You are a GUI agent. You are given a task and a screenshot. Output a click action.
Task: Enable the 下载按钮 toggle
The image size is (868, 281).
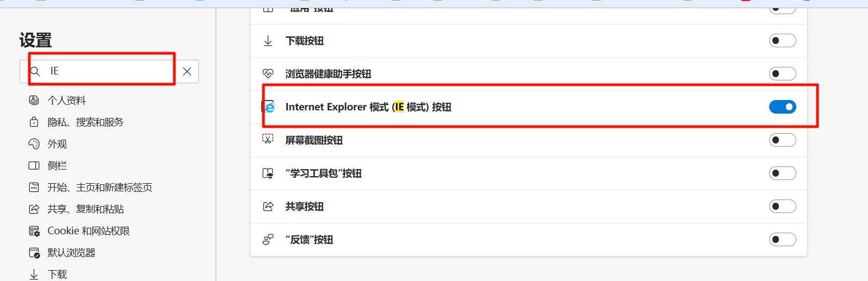pyautogui.click(x=782, y=41)
